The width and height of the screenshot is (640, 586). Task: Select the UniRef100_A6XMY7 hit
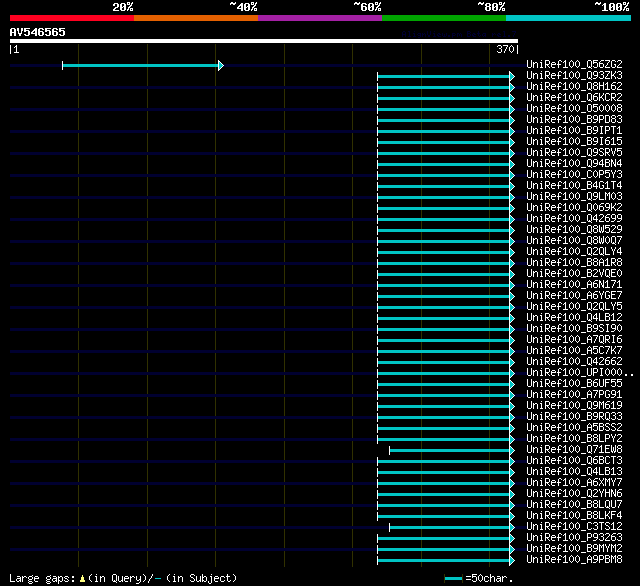pos(574,483)
